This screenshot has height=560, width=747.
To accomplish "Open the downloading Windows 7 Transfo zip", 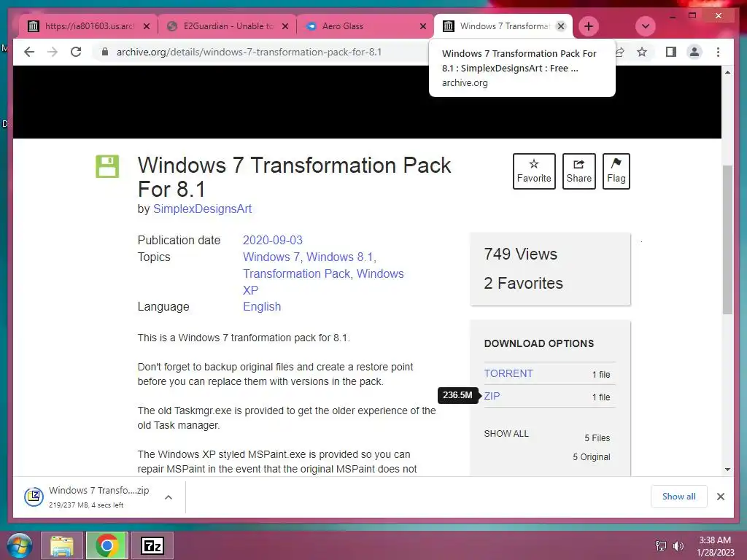I will (87, 497).
